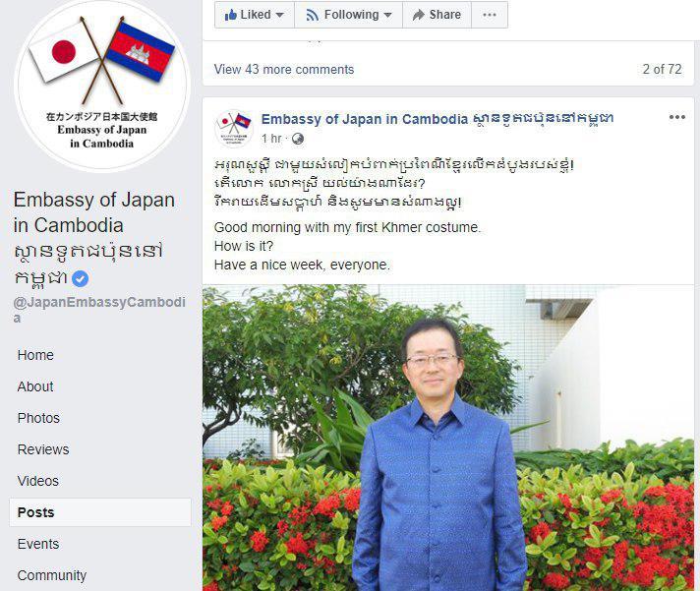Viewport: 700px width, 591px height.
Task: Select the Events sidebar item
Action: click(38, 544)
